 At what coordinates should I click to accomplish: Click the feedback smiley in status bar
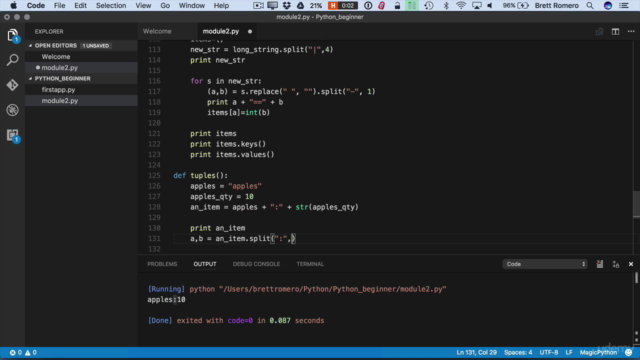[x=629, y=352]
